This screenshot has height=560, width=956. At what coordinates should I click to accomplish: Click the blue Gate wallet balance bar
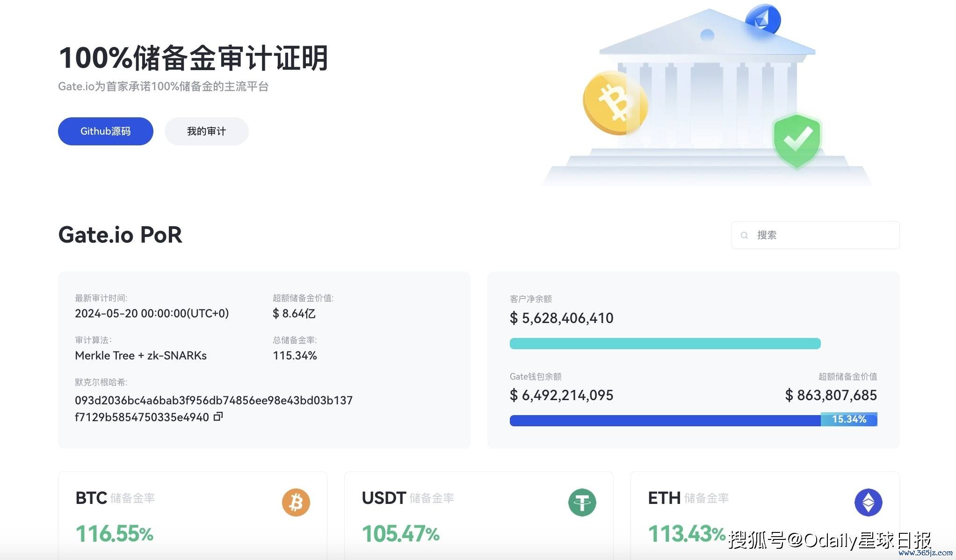pos(665,420)
